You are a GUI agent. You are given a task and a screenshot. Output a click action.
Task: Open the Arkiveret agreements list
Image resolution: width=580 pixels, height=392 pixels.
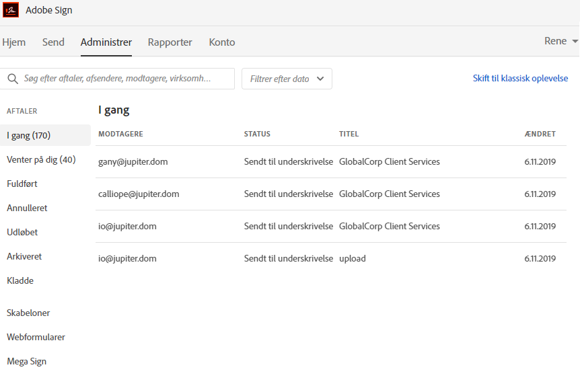point(24,256)
